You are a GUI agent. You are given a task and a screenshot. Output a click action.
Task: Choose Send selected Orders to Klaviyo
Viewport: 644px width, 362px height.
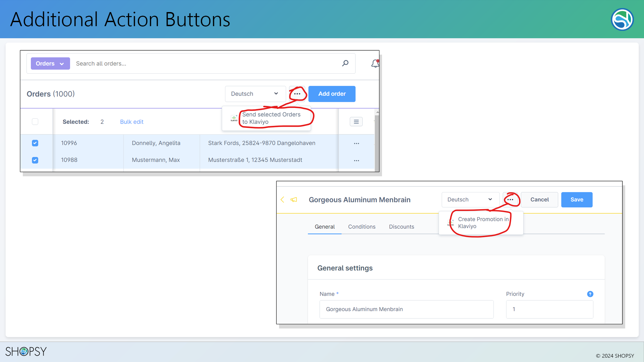tap(271, 118)
